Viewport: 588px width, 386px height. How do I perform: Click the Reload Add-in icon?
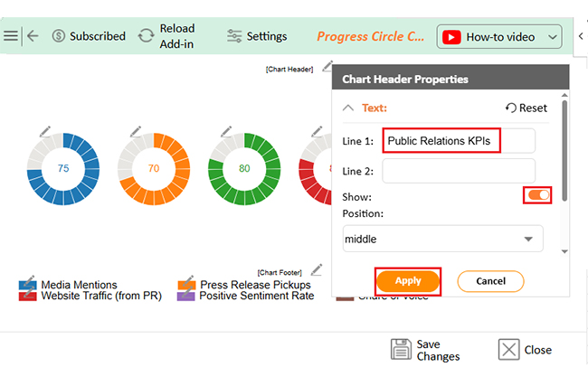coord(146,36)
